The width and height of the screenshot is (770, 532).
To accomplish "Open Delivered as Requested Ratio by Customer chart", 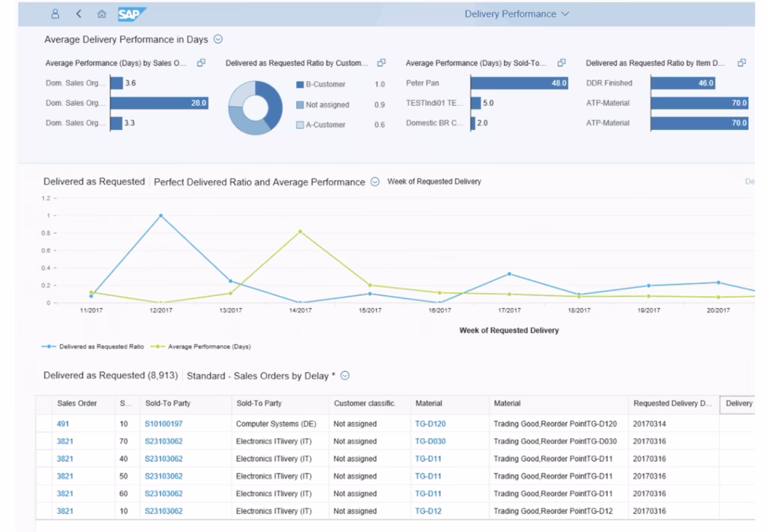I will click(x=381, y=63).
